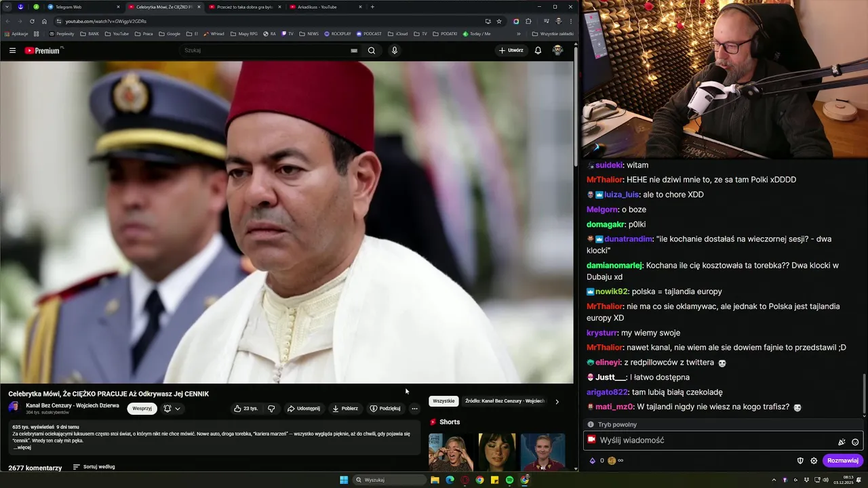The height and width of the screenshot is (488, 868).
Task: Dislike the video with thumbs down
Action: tap(271, 409)
